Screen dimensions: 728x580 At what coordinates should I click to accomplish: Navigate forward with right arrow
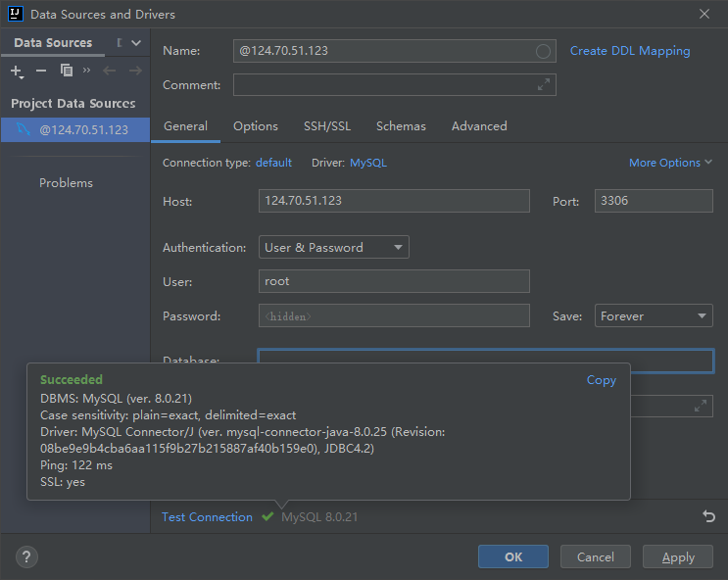135,71
